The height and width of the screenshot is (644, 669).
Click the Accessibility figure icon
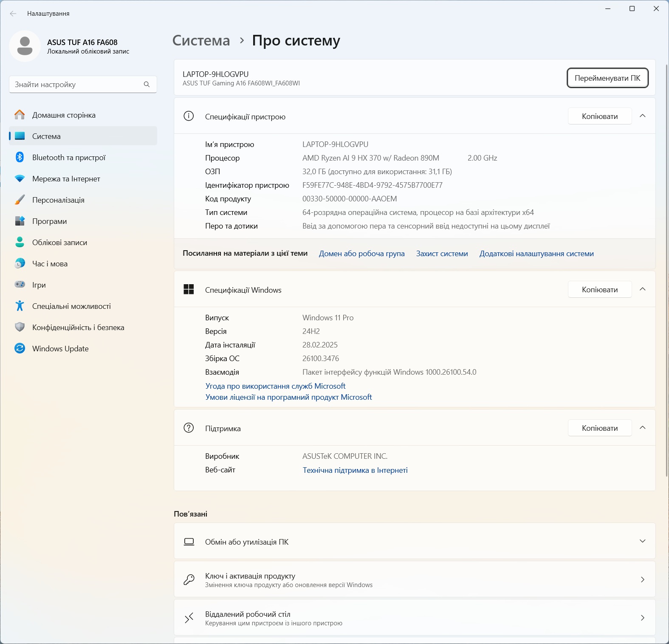tap(20, 306)
